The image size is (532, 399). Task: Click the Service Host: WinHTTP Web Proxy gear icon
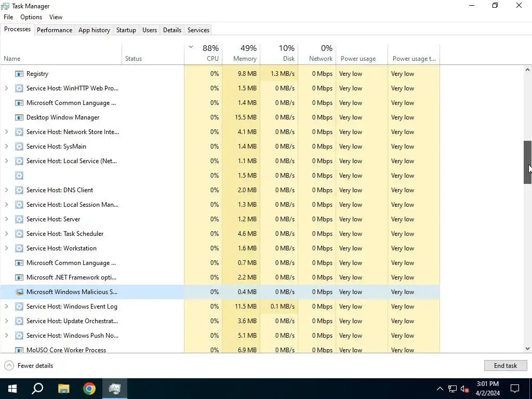pos(19,88)
